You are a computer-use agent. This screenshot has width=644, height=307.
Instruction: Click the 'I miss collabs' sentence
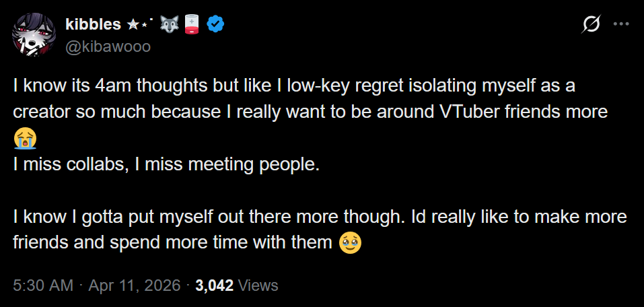pyautogui.click(x=166, y=164)
